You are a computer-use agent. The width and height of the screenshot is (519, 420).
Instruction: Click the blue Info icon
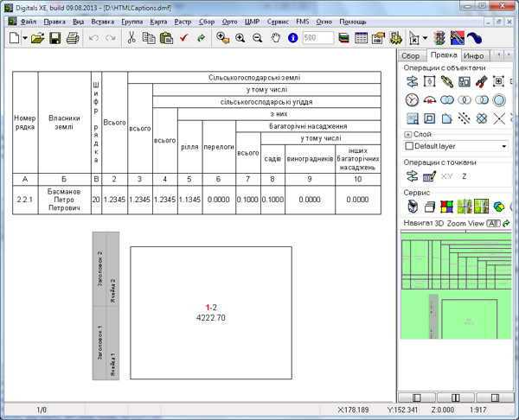click(293, 38)
